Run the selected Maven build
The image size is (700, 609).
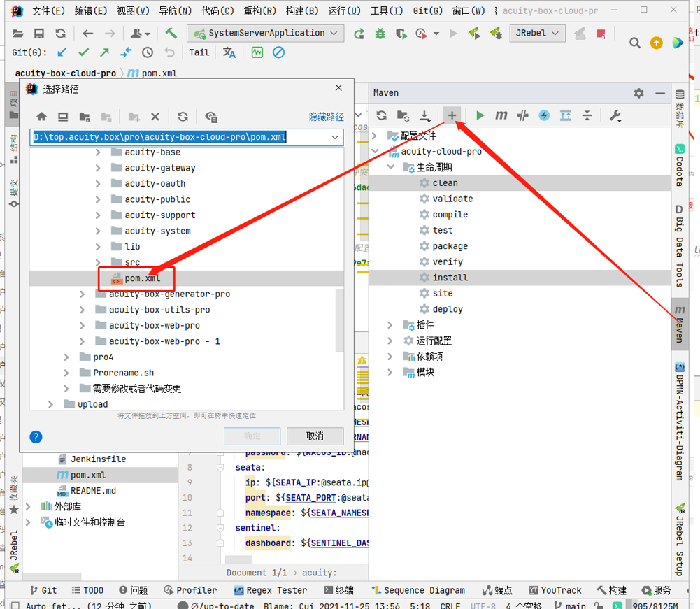[480, 115]
